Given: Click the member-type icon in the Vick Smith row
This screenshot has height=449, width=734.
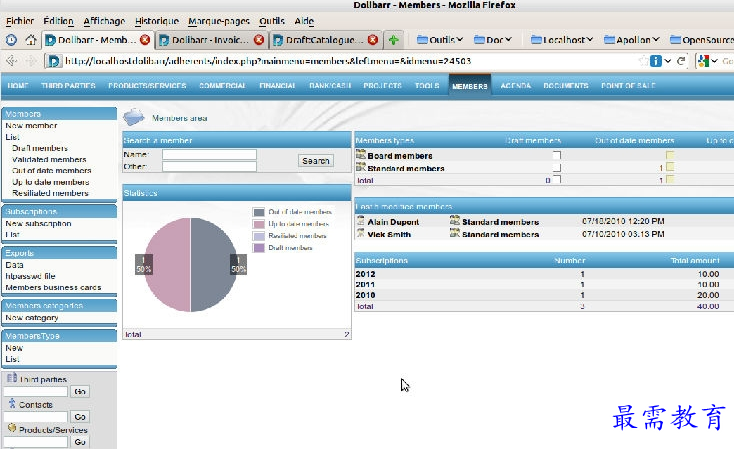Looking at the screenshot, I should 455,232.
